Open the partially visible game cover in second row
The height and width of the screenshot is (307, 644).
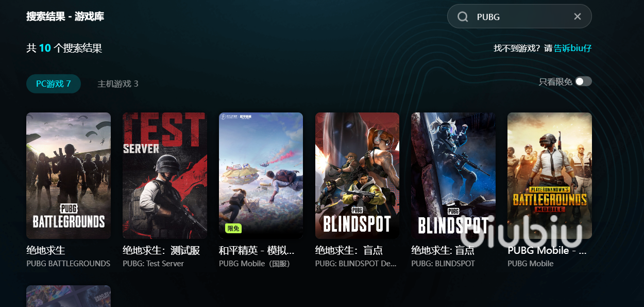pyautogui.click(x=69, y=296)
